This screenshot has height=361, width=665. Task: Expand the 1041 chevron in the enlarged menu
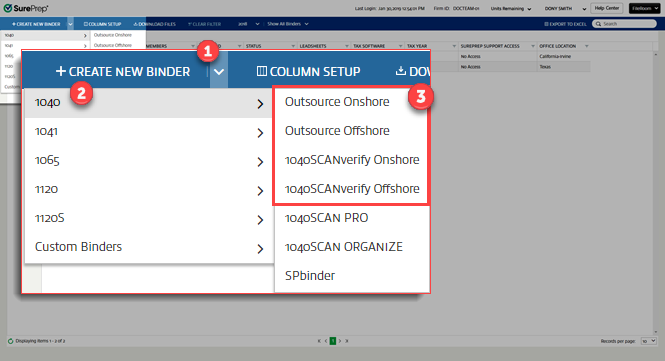[x=260, y=133]
